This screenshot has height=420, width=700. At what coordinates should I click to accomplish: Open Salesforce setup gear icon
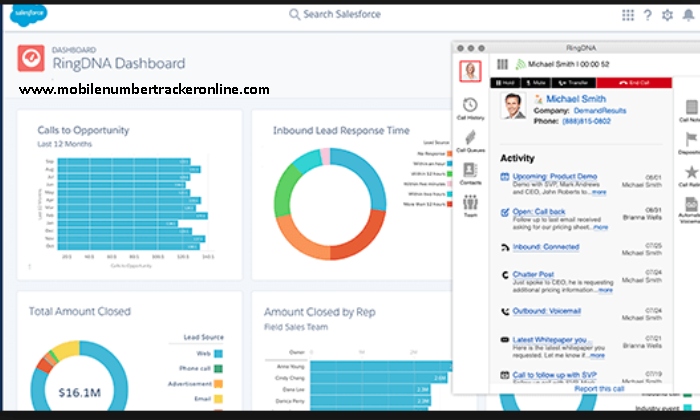(667, 15)
